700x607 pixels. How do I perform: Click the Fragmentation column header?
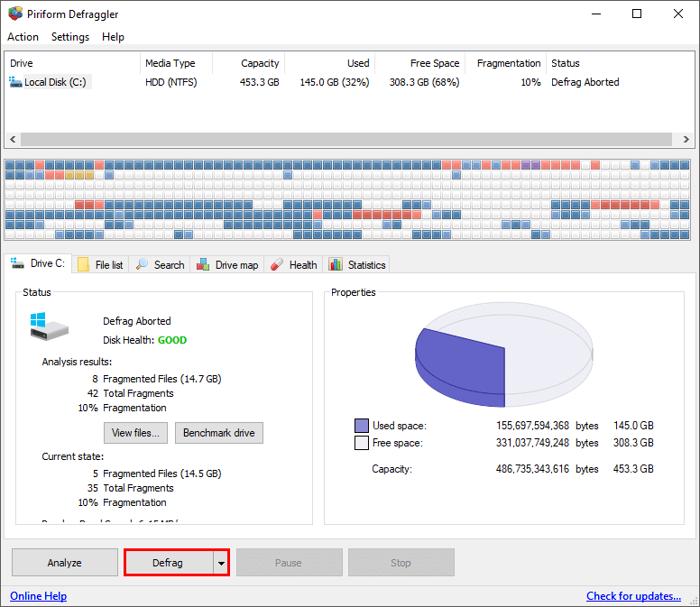pos(506,63)
